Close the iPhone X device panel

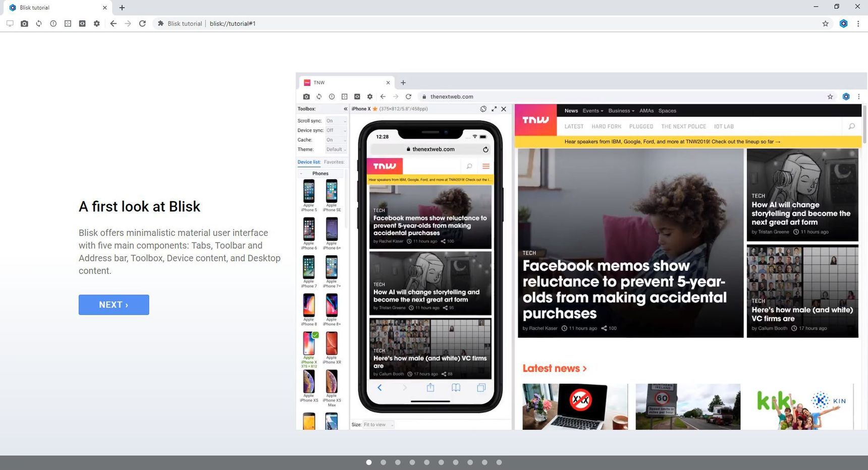(504, 109)
